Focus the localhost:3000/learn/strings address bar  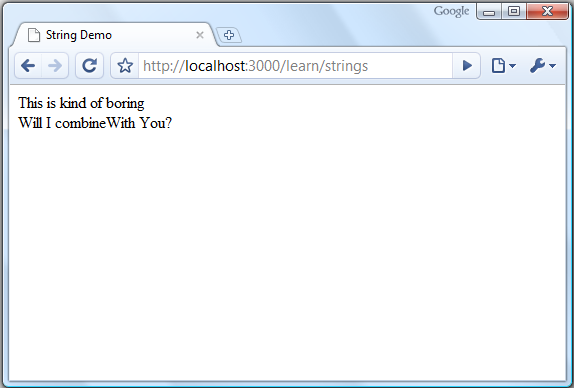click(295, 66)
